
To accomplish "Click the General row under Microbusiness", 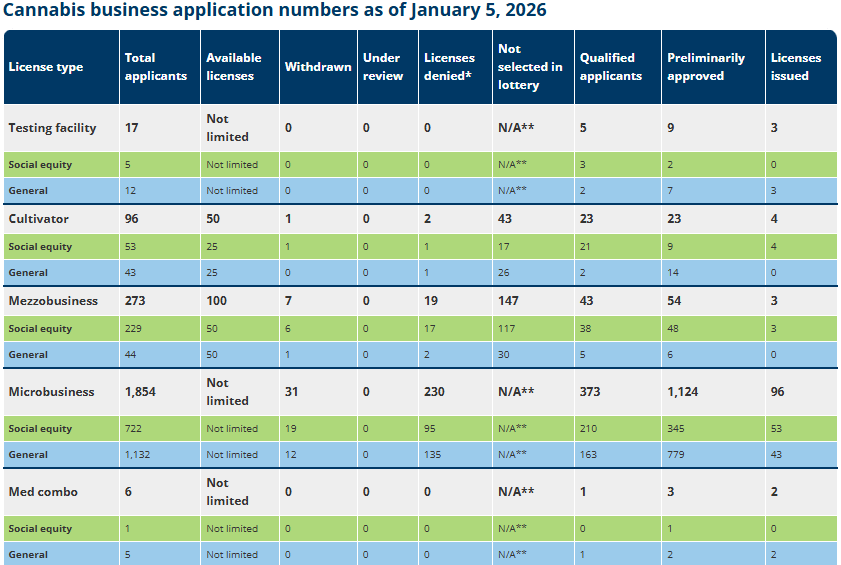I will click(420, 454).
